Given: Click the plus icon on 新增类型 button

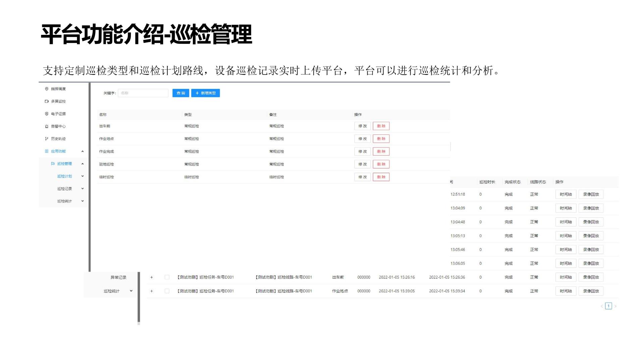Looking at the screenshot, I should [197, 93].
